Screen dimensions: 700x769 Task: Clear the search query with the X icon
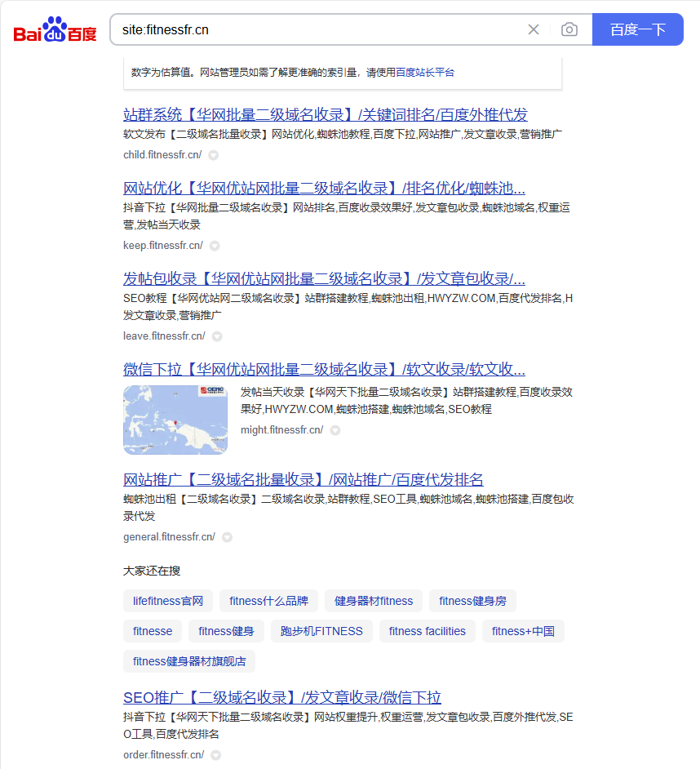[x=534, y=30]
